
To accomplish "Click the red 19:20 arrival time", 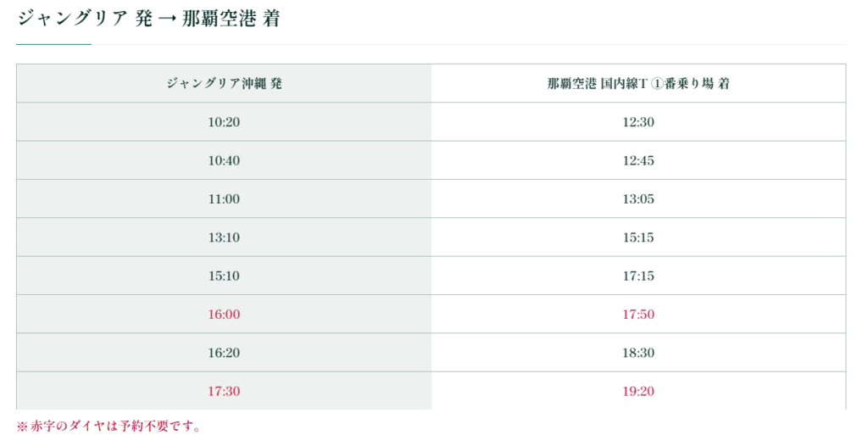I will (x=638, y=391).
